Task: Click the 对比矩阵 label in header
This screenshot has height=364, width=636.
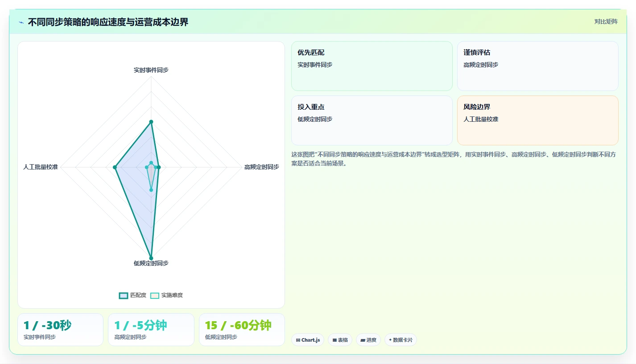Action: 606,21
